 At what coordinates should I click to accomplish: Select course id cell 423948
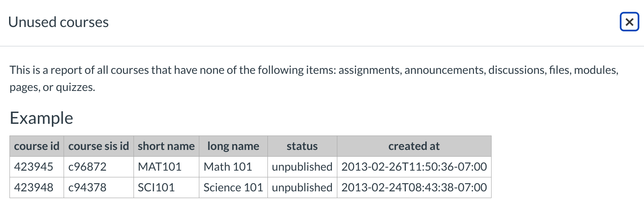click(x=33, y=187)
